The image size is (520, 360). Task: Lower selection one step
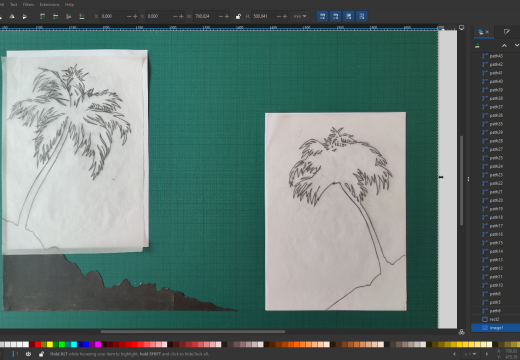pos(69,16)
